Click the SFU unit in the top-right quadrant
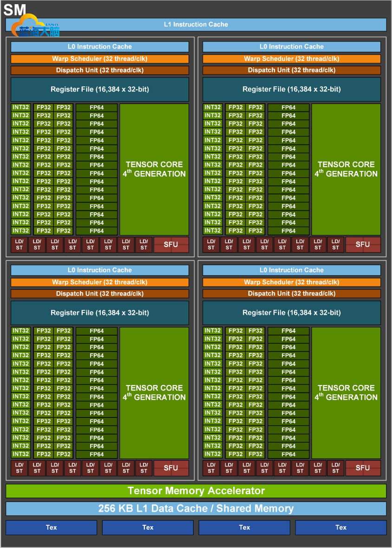This screenshot has width=392, height=548. click(363, 244)
